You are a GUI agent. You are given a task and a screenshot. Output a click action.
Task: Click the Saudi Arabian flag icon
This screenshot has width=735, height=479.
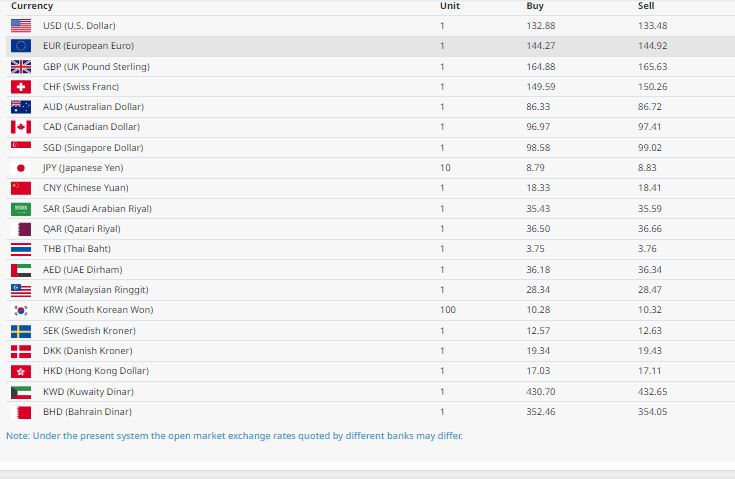tap(21, 209)
